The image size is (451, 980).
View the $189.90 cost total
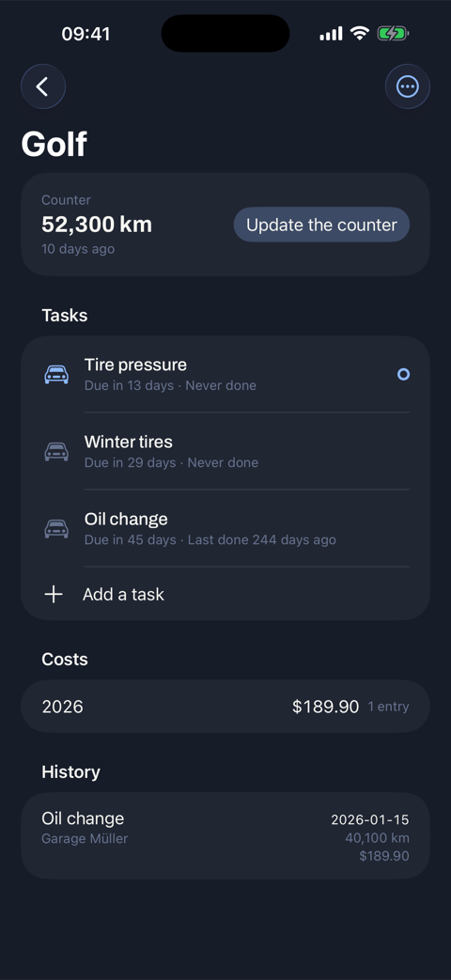point(325,707)
